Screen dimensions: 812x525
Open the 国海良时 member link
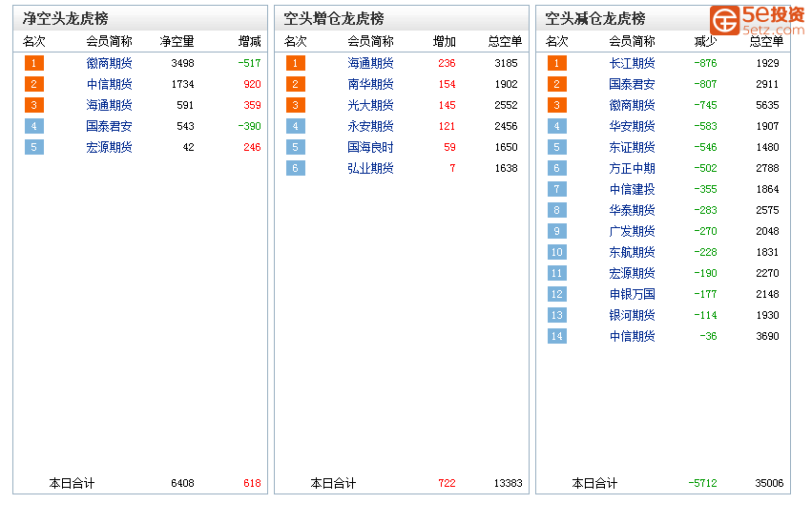tap(370, 147)
